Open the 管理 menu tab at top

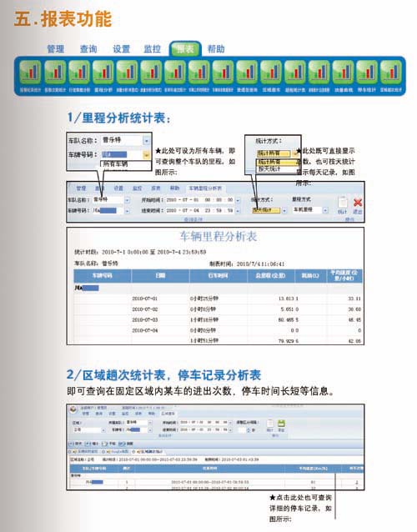coord(55,49)
